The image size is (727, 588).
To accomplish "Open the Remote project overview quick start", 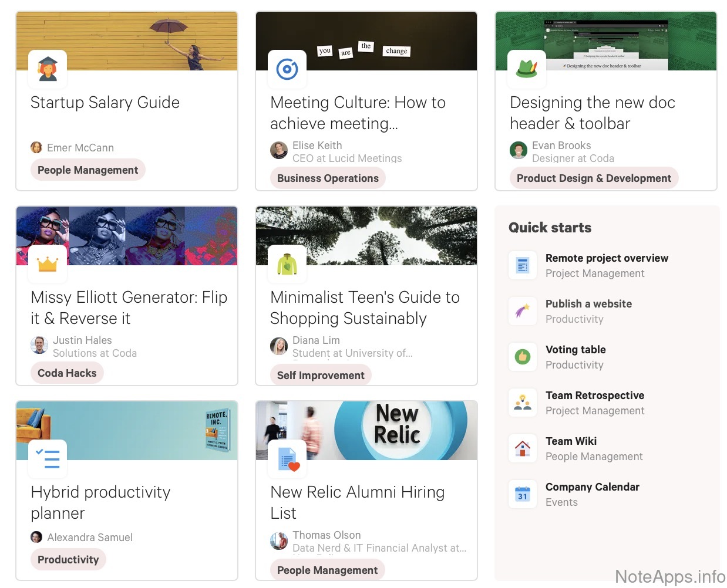I will click(607, 258).
